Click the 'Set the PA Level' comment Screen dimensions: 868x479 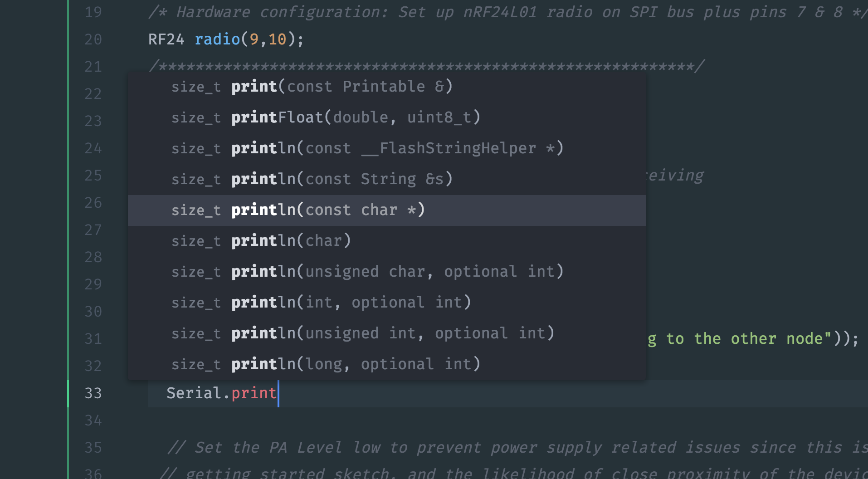tap(517, 448)
